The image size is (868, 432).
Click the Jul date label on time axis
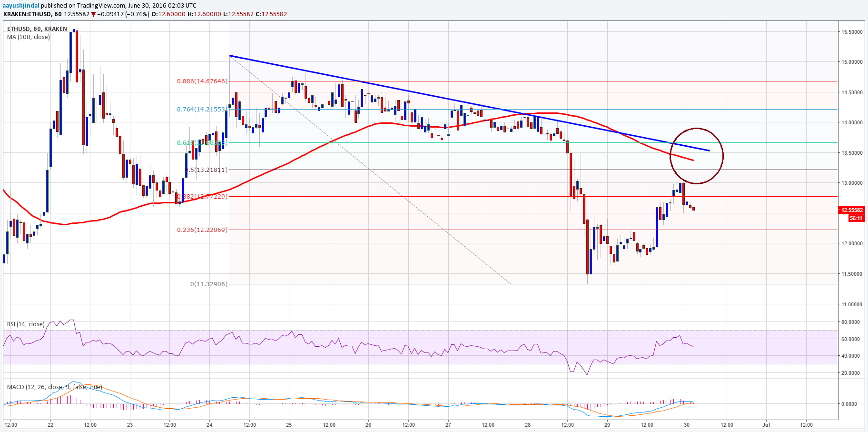[x=766, y=425]
